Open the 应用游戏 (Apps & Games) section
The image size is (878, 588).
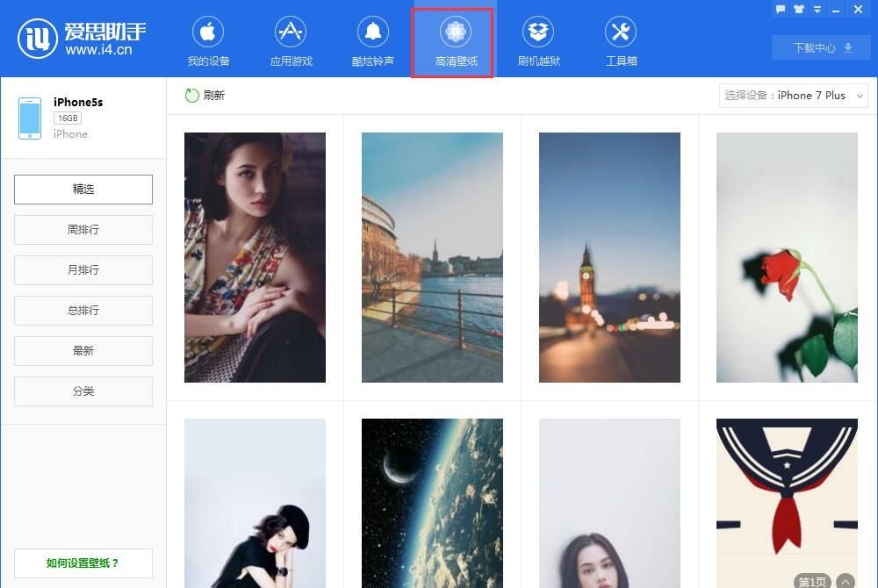[x=290, y=39]
